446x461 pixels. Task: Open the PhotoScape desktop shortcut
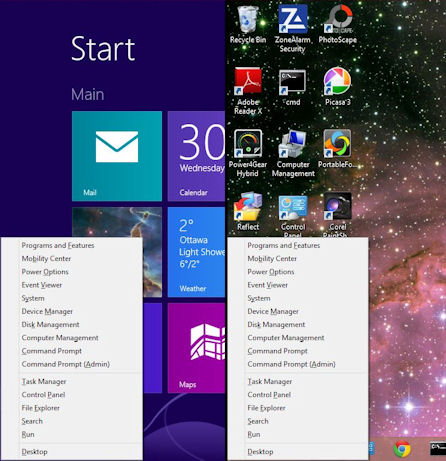tap(338, 25)
